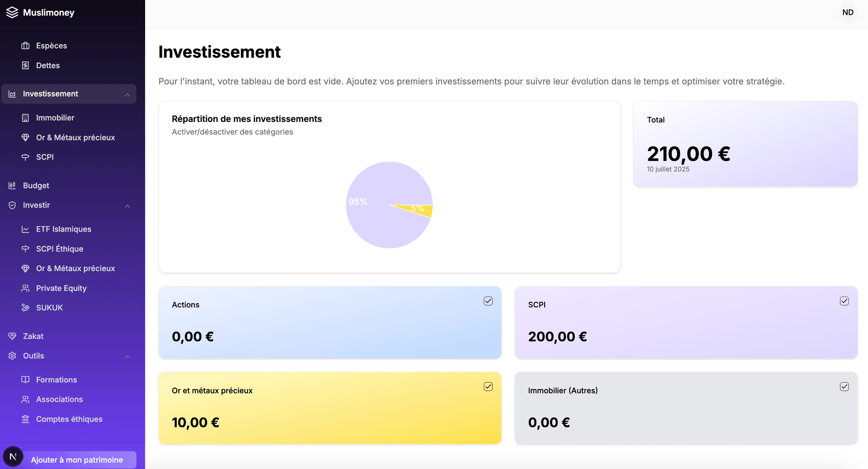Click the Espèces wallet icon

coord(25,46)
